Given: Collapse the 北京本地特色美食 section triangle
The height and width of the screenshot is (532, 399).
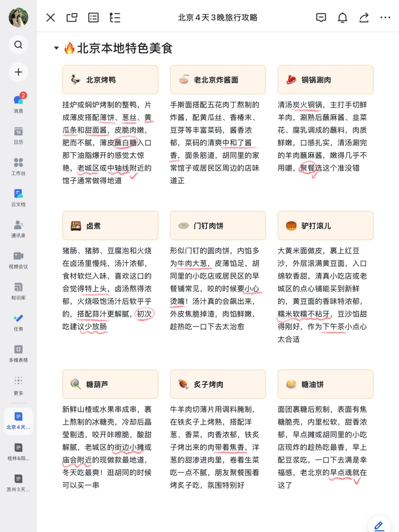Looking at the screenshot, I should (x=56, y=48).
